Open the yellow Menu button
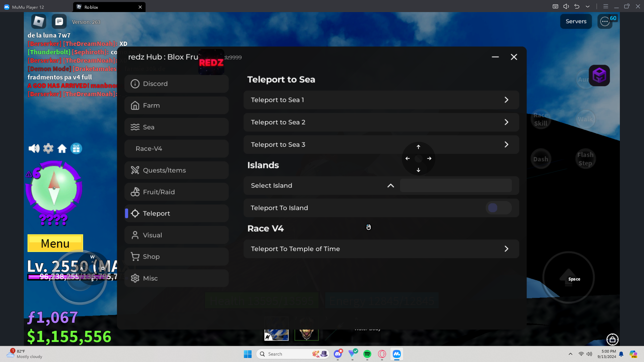644x362 pixels. (55, 243)
